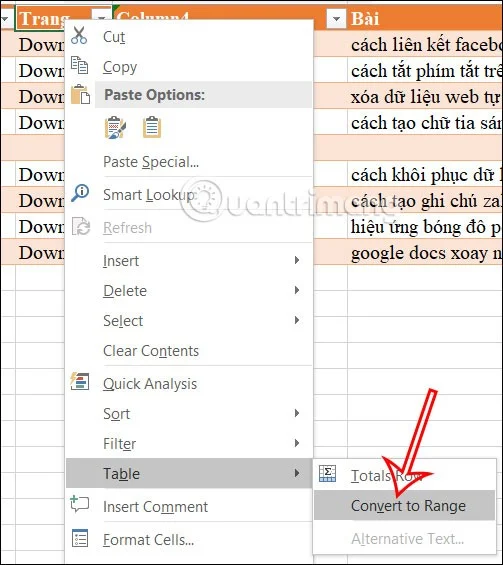Click the Select menu label
The width and height of the screenshot is (503, 565).
(123, 321)
